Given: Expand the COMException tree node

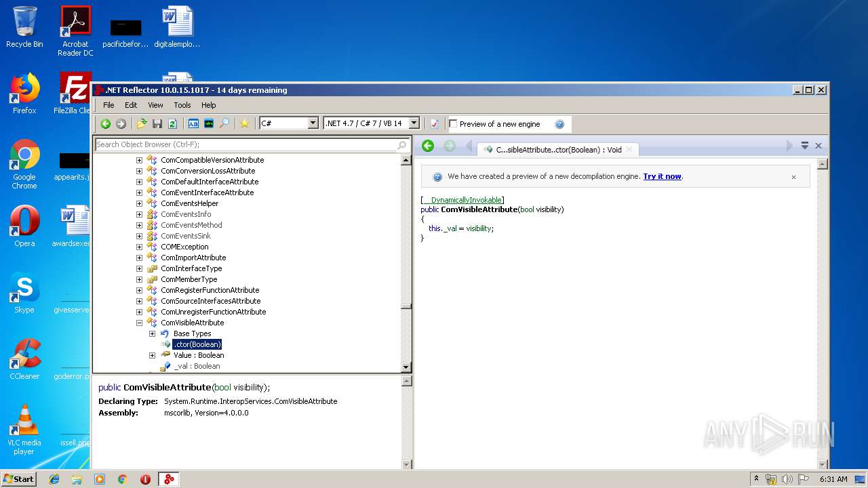Looking at the screenshot, I should (139, 247).
